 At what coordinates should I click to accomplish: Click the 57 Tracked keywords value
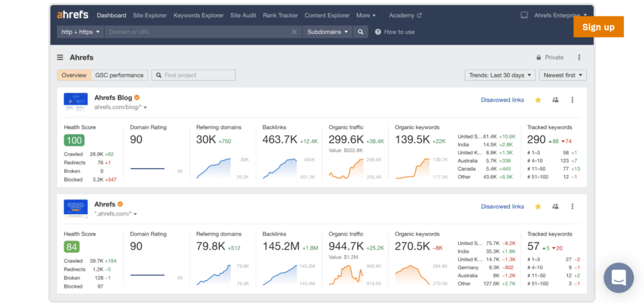pos(533,246)
